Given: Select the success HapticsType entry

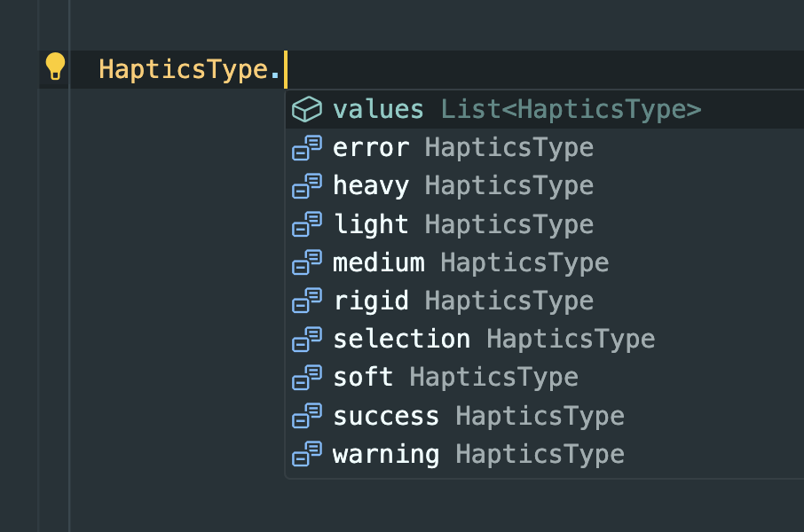Looking at the screenshot, I should point(545,416).
